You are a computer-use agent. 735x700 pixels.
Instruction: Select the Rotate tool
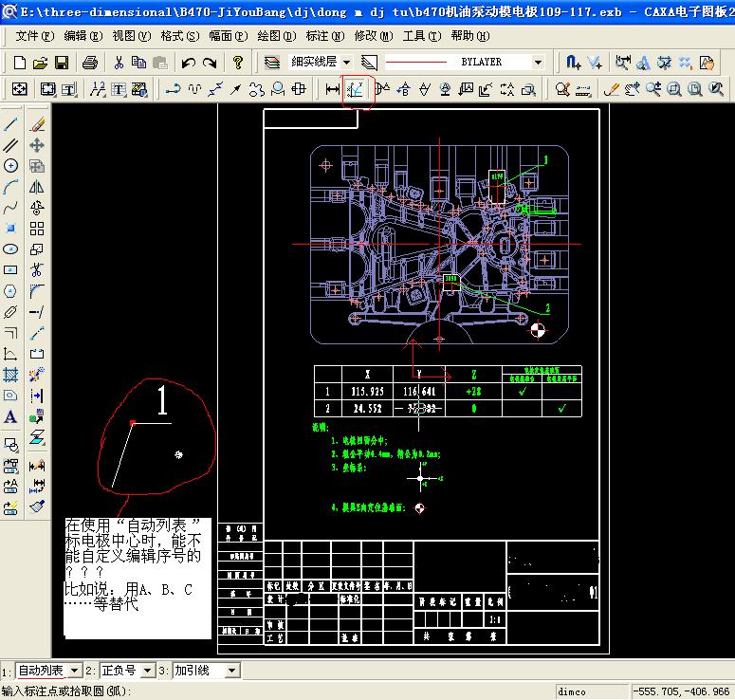pos(37,207)
